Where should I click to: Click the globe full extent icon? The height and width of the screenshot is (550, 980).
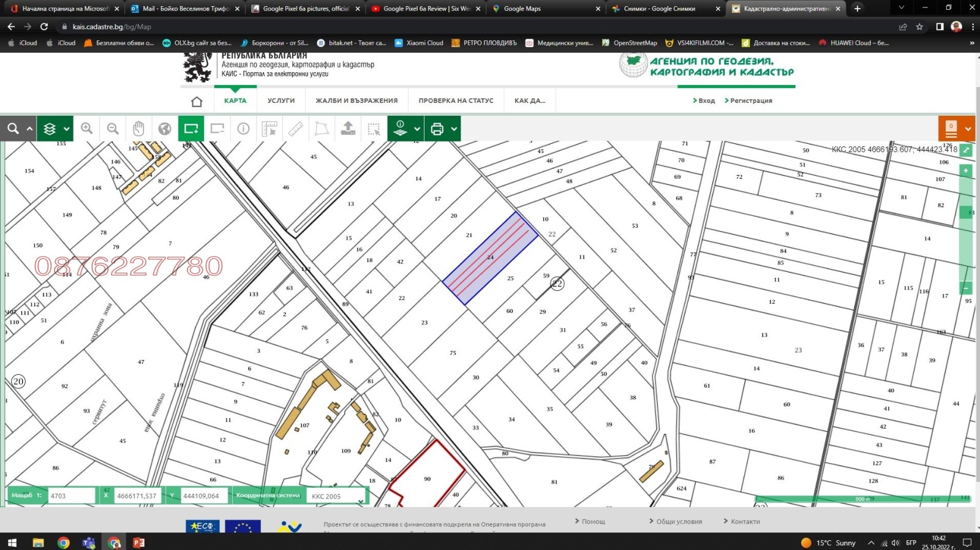(165, 129)
